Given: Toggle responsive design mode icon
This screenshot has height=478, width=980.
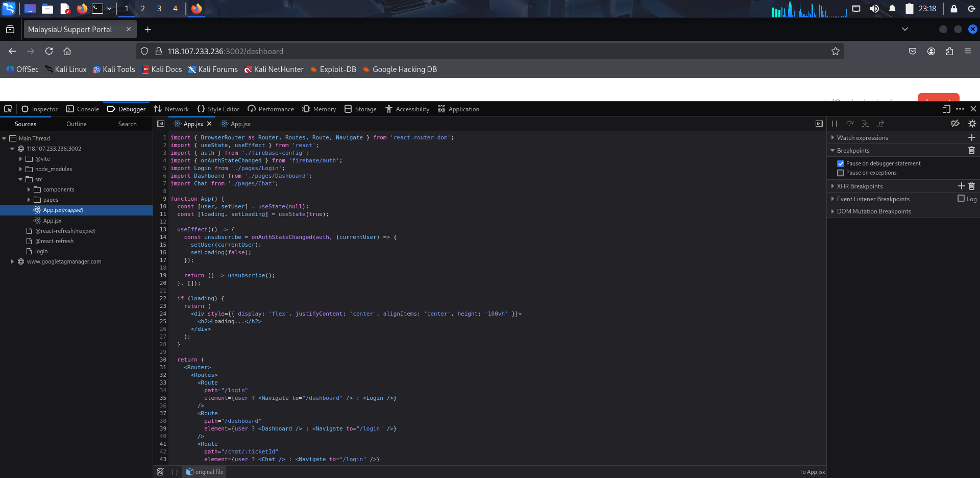Looking at the screenshot, I should click(946, 109).
